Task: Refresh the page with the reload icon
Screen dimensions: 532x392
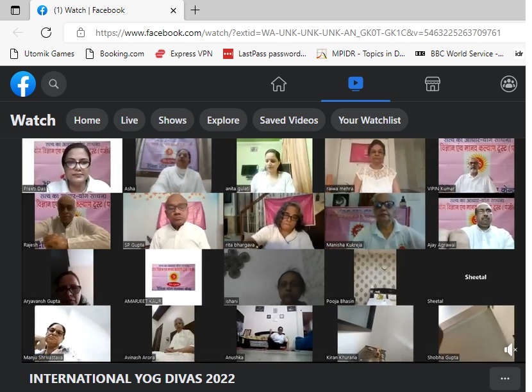Action: coord(46,33)
